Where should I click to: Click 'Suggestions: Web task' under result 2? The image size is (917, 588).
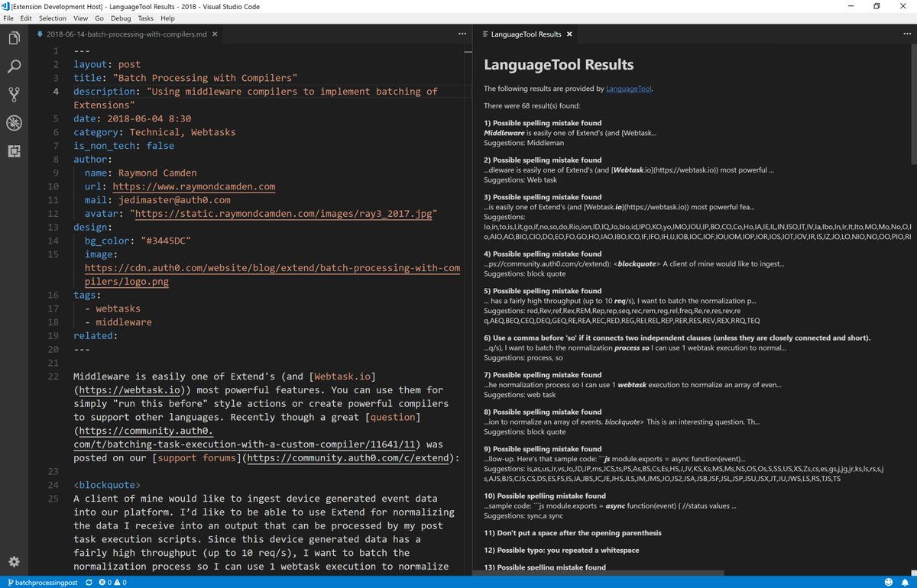(x=520, y=180)
